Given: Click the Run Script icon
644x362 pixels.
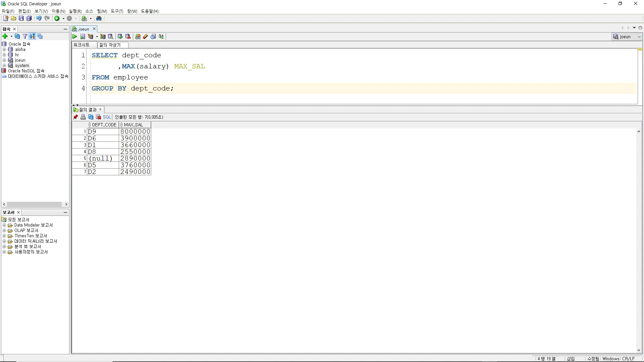Looking at the screenshot, I should pyautogui.click(x=83, y=37).
